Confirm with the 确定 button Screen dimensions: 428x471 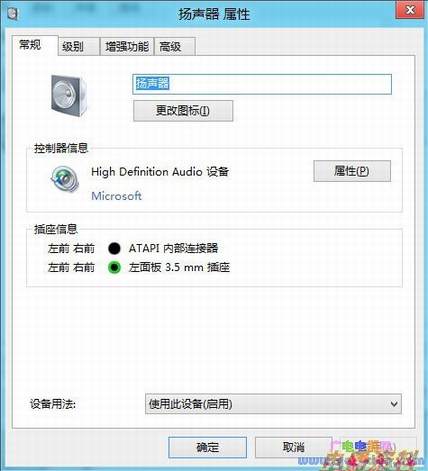[x=207, y=447]
